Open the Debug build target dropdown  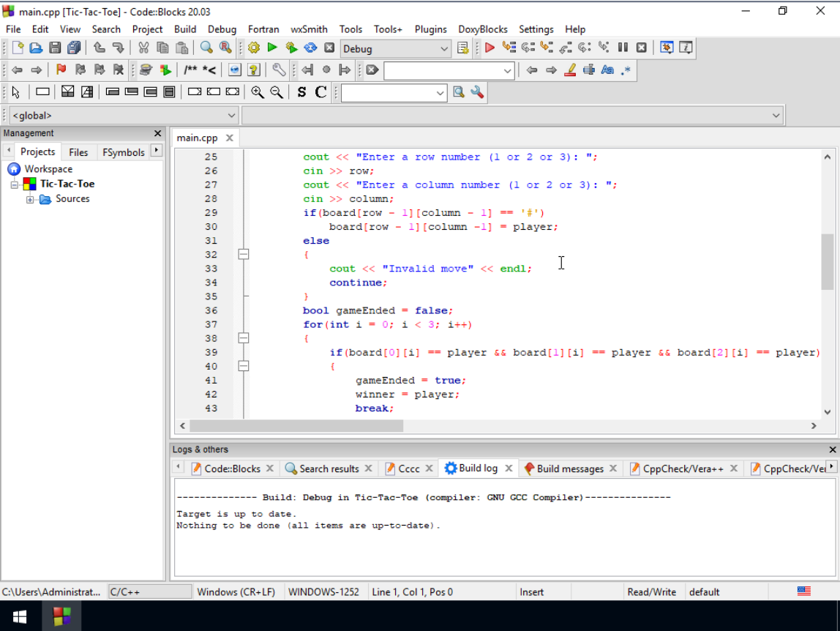point(444,49)
